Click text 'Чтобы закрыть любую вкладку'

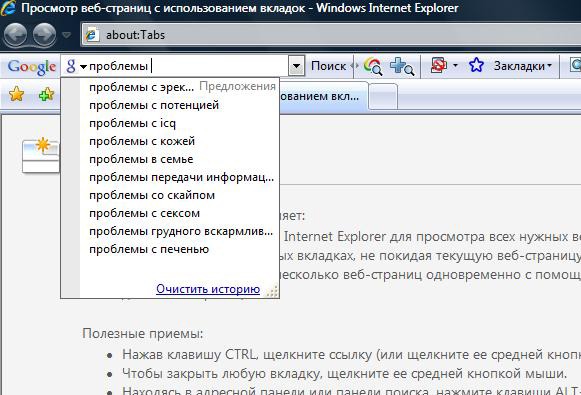coord(221,374)
